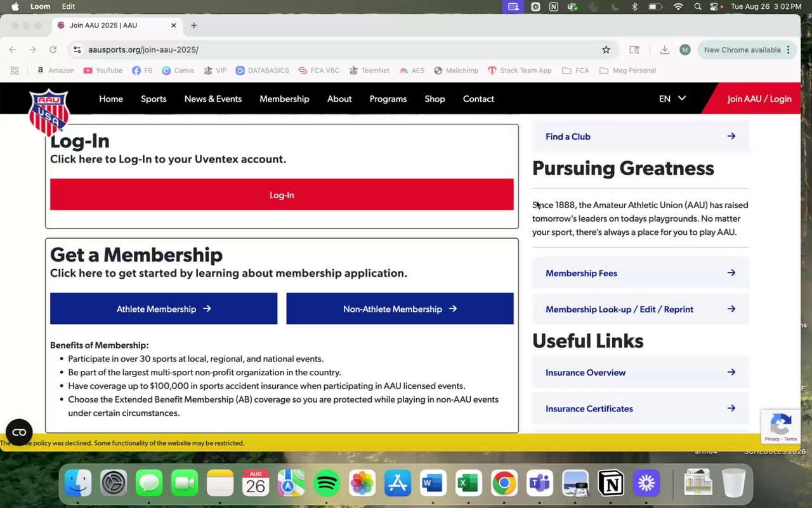Click the reCAPTCHA badge
Screen dimensions: 812x508
(x=781, y=426)
